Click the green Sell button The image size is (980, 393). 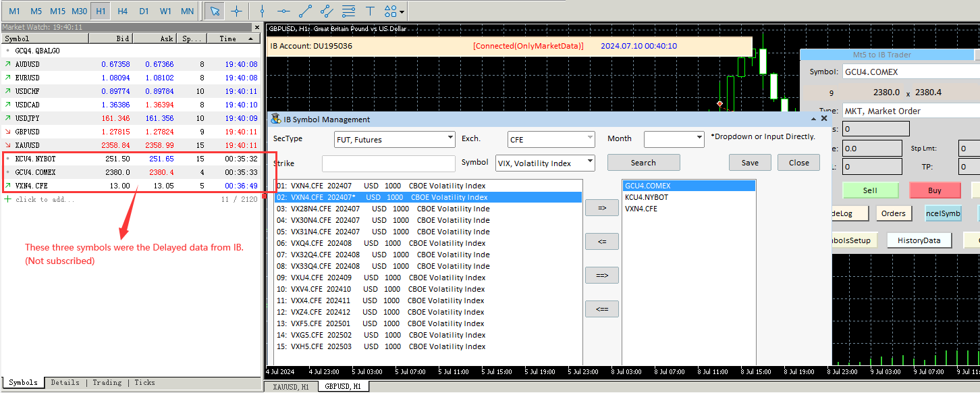coord(870,190)
